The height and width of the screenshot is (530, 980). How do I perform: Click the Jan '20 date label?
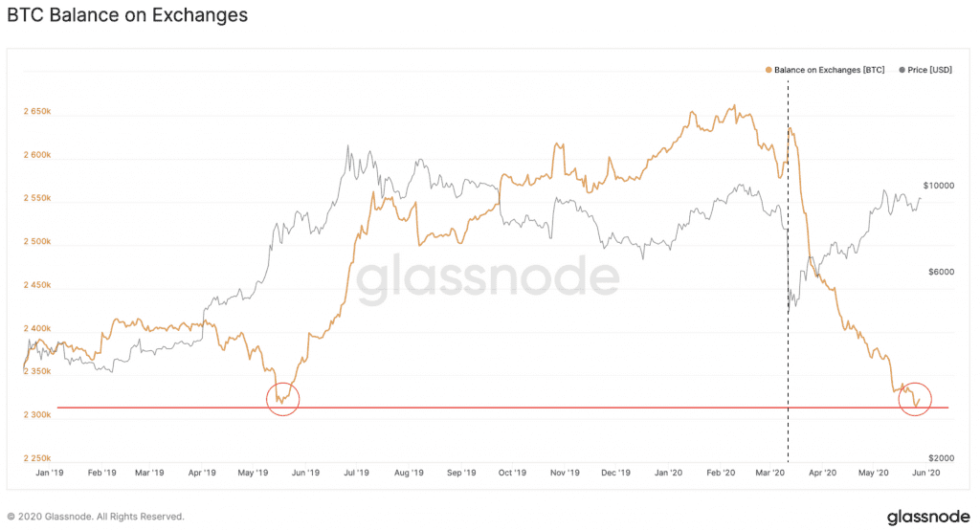coord(669,472)
